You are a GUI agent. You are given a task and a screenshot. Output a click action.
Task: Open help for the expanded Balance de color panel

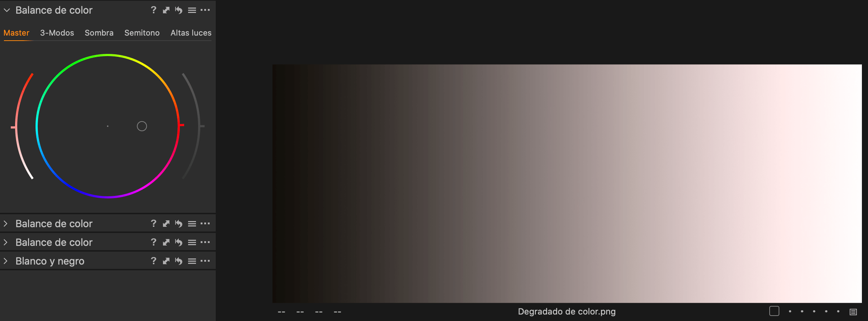click(154, 10)
